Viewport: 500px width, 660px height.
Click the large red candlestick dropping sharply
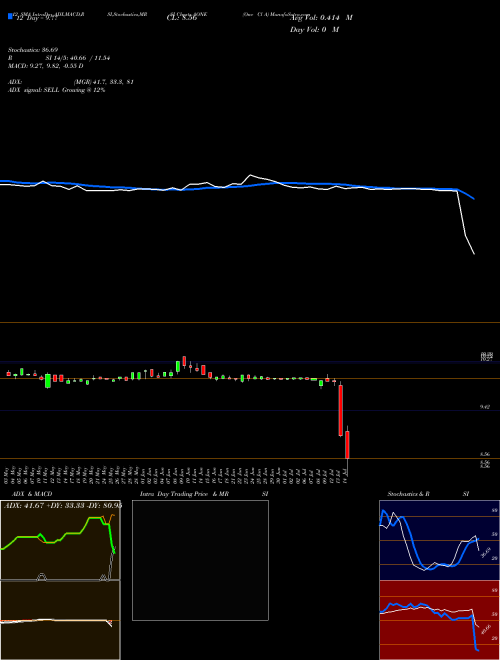point(340,410)
